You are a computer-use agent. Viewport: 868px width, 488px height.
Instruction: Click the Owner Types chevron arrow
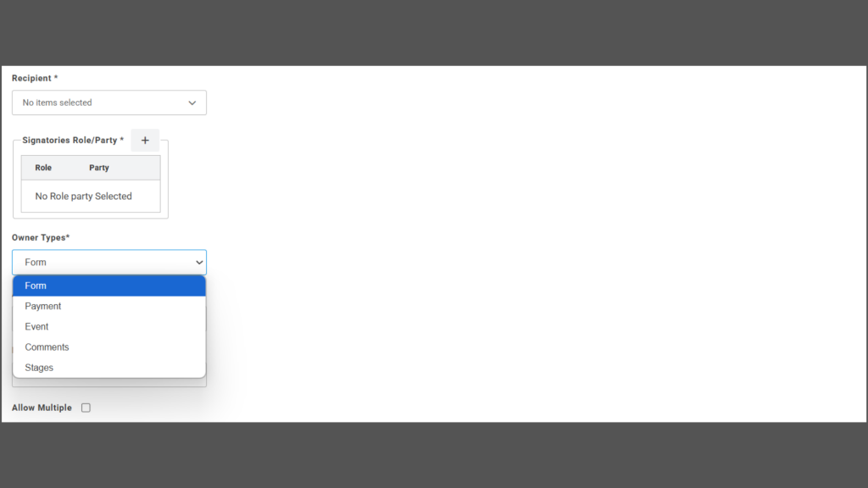click(x=199, y=263)
